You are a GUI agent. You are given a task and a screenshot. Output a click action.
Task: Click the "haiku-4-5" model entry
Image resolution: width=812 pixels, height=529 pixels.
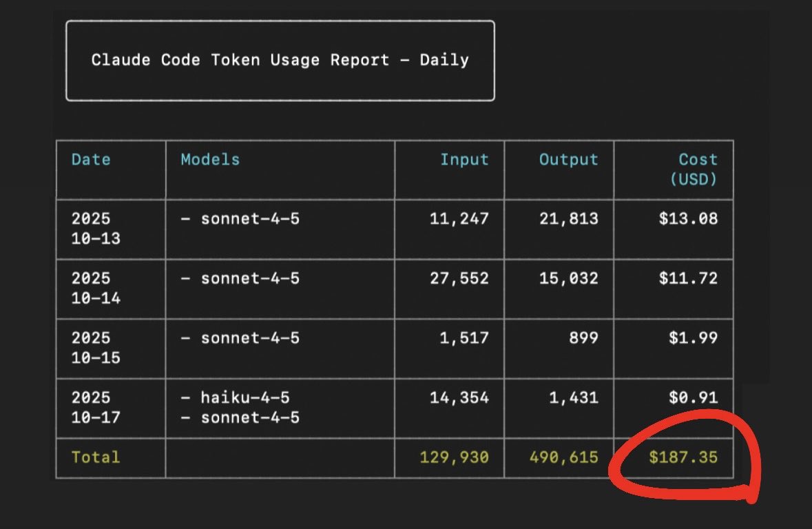pyautogui.click(x=245, y=397)
